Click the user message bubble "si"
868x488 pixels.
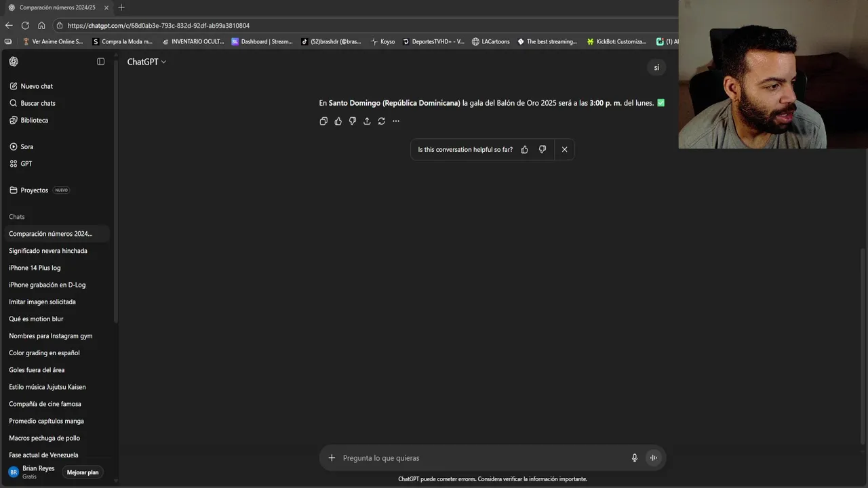click(x=656, y=68)
